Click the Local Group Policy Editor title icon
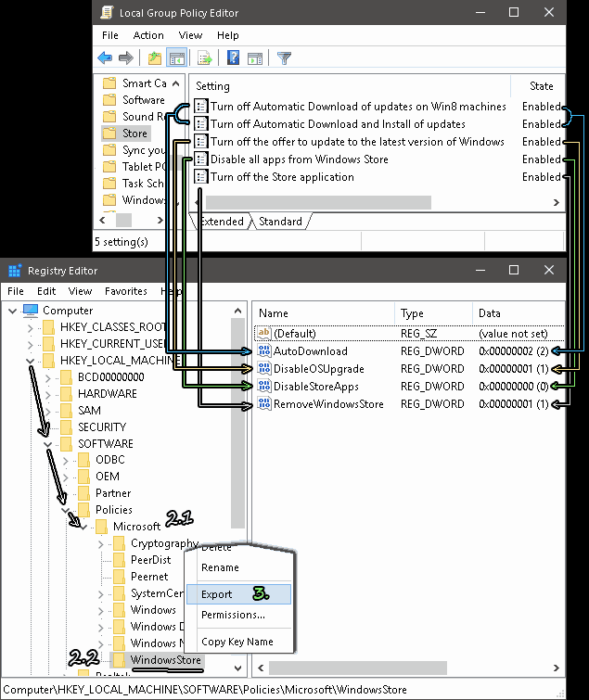The image size is (589, 700). (107, 12)
